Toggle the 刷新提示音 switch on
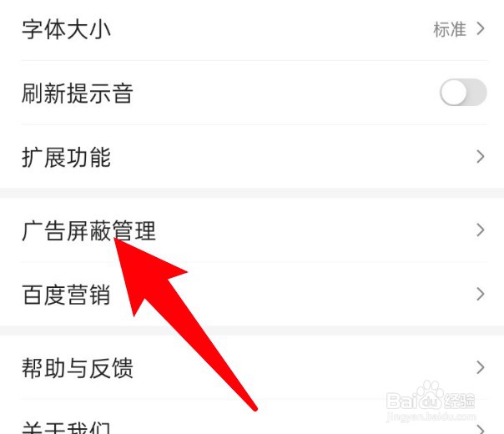The width and height of the screenshot is (504, 434). coord(463,93)
